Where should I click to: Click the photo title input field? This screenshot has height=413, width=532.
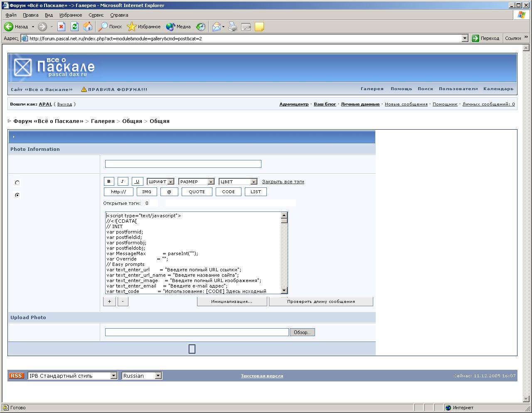(x=183, y=164)
